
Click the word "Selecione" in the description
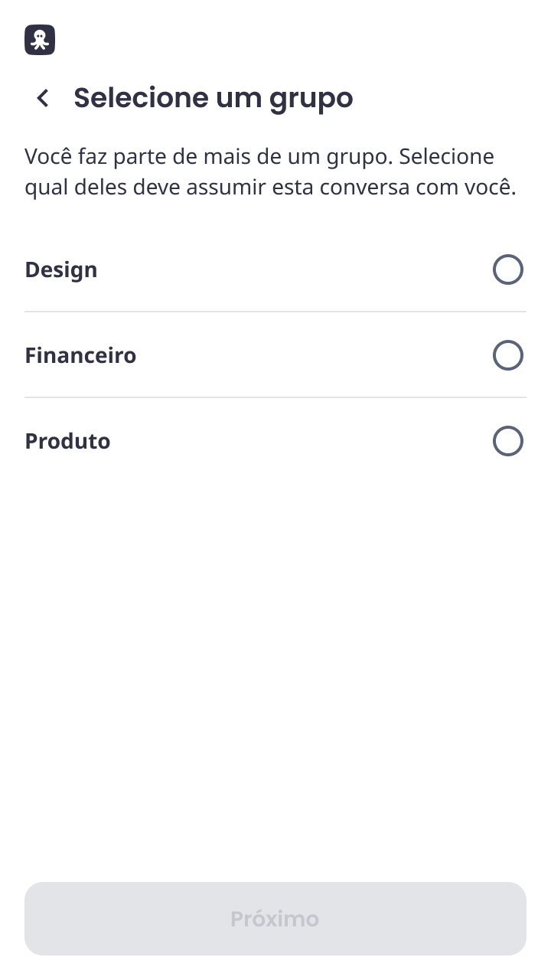tap(446, 157)
